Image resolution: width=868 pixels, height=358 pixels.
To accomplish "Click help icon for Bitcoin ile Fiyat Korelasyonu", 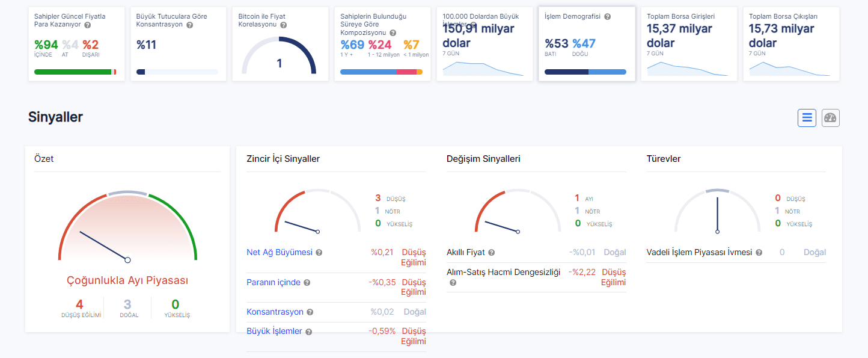I will 283,25.
